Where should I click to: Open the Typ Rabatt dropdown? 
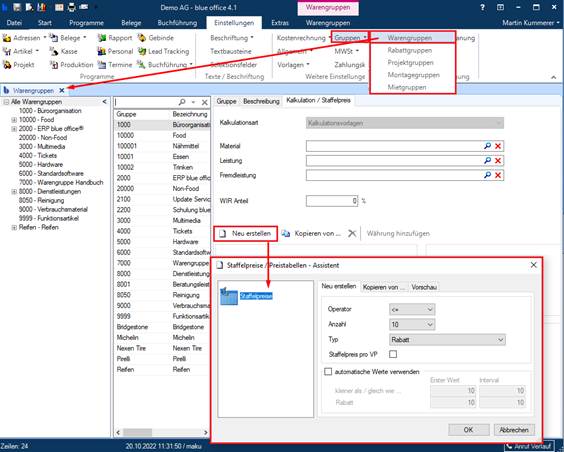point(447,340)
